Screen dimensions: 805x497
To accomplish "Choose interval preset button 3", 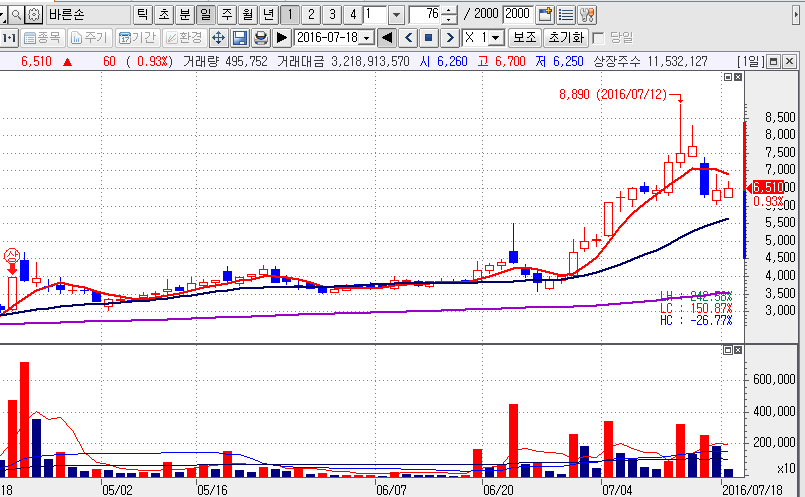I will point(332,14).
